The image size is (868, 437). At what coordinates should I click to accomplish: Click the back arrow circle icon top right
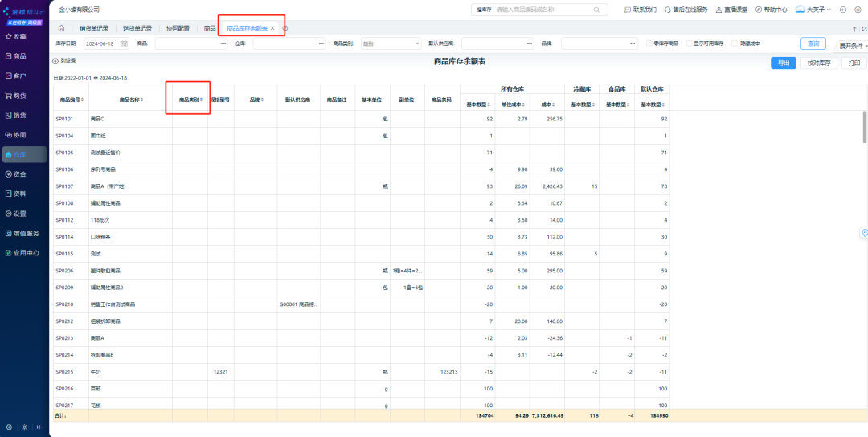point(843,10)
